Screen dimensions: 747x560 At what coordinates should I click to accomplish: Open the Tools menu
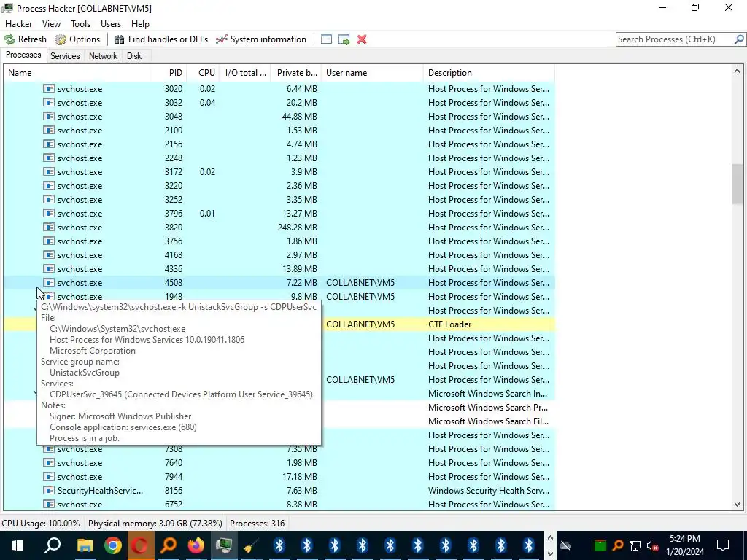pos(80,24)
